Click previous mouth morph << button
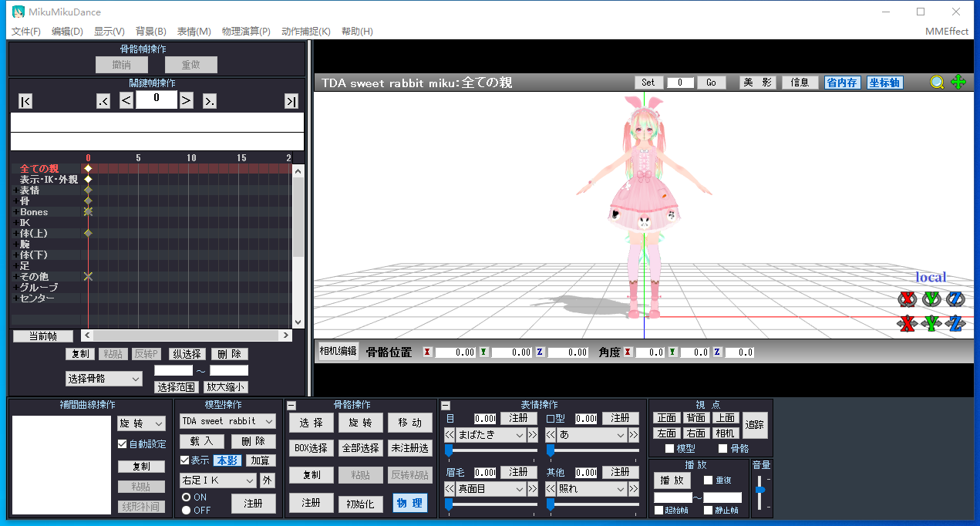980x526 pixels. click(551, 435)
